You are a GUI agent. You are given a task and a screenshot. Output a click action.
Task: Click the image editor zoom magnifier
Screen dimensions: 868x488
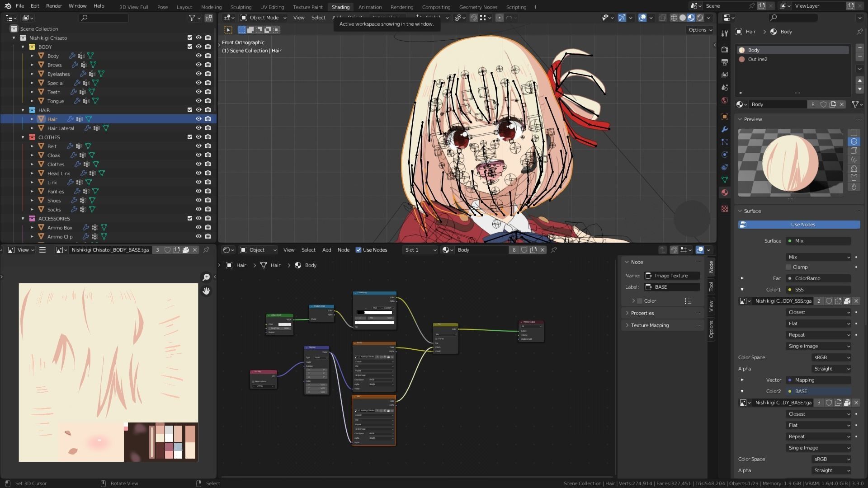coord(206,277)
